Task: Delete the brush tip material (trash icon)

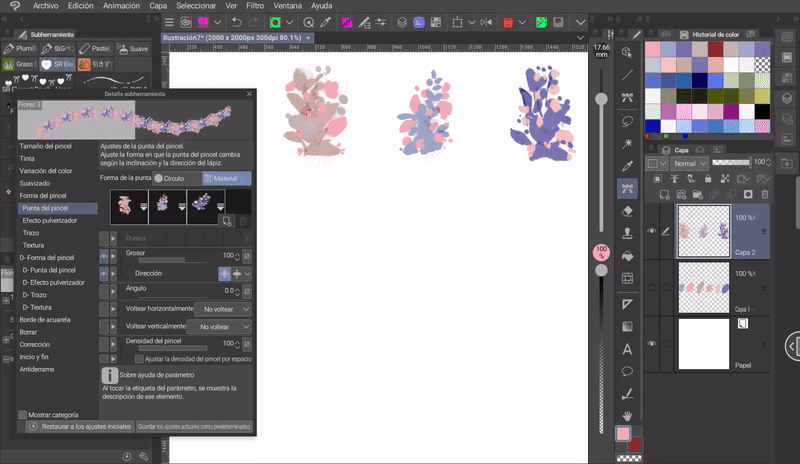Action: point(243,221)
